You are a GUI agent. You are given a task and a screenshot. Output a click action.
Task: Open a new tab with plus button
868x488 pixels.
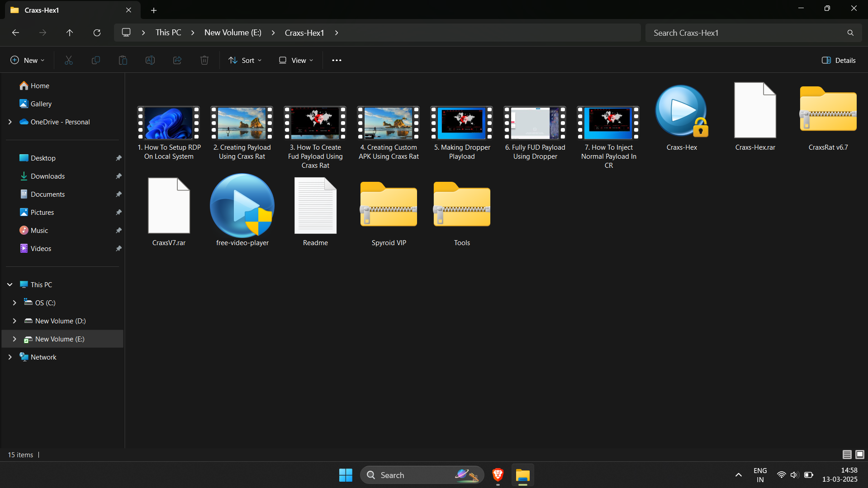tap(154, 10)
